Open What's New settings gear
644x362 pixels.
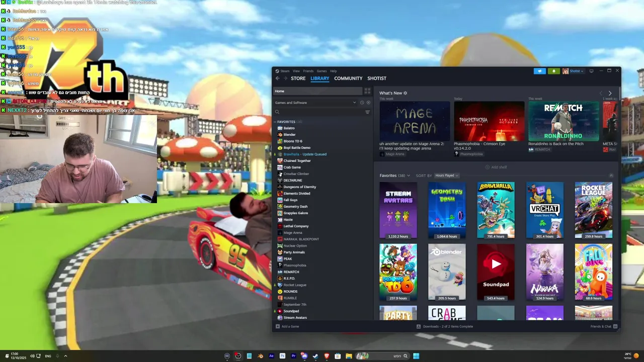[x=406, y=93]
